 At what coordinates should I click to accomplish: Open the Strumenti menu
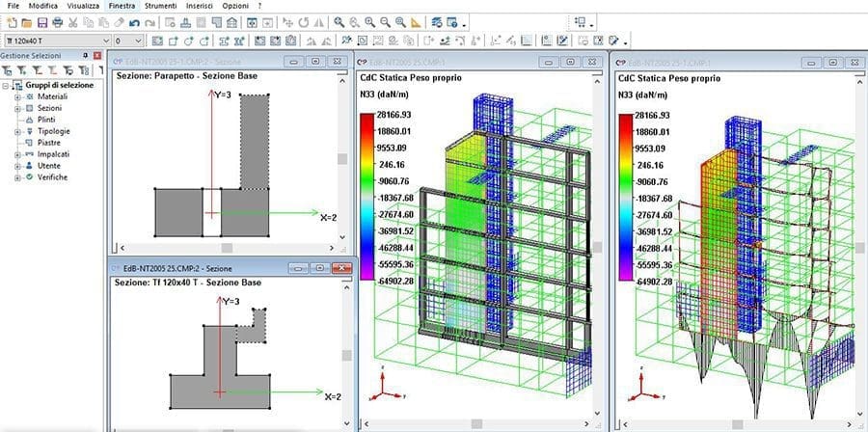(160, 6)
